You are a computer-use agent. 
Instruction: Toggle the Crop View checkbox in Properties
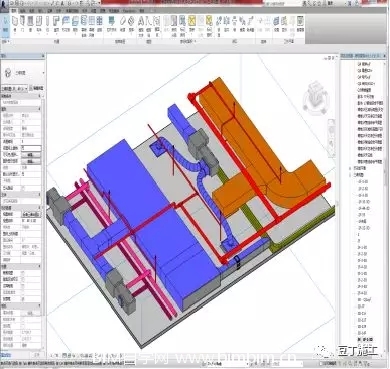click(x=23, y=273)
